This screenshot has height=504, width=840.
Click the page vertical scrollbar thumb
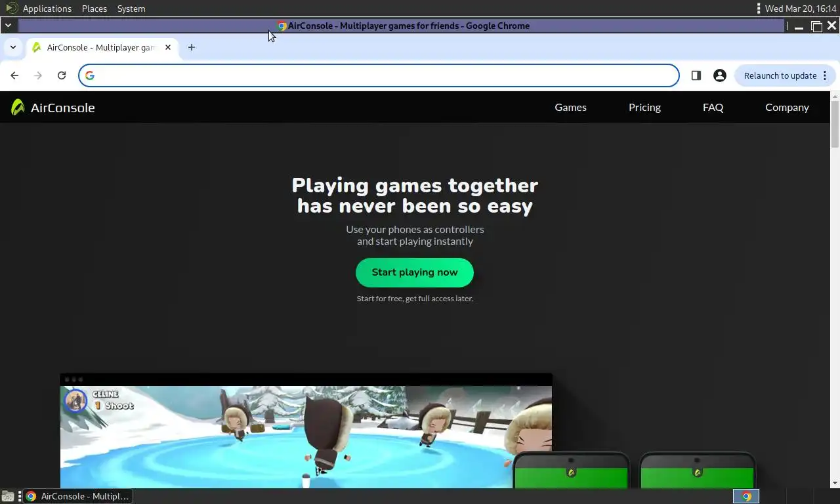pyautogui.click(x=835, y=124)
